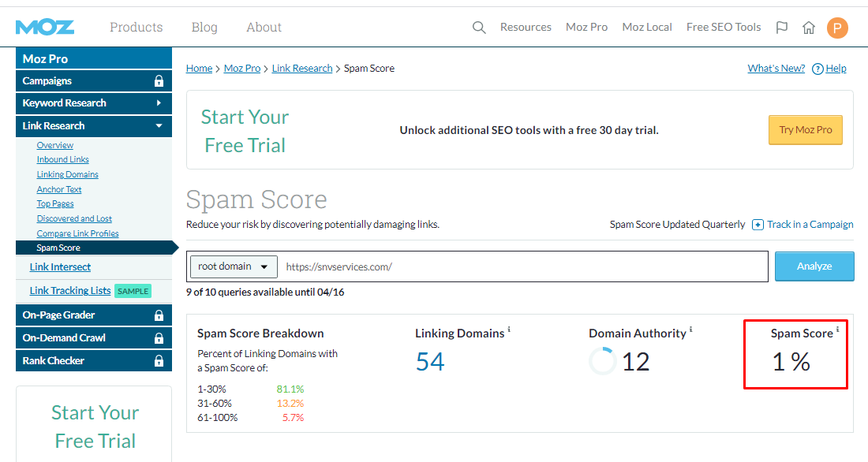Screen dimensions: 868x462
Task: Click the Help question mark icon
Action: coord(817,69)
